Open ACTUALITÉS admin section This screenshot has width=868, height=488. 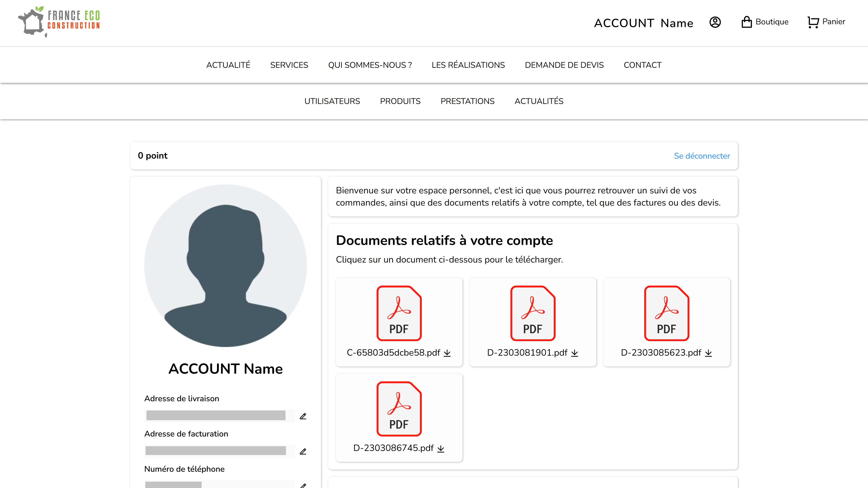point(539,101)
